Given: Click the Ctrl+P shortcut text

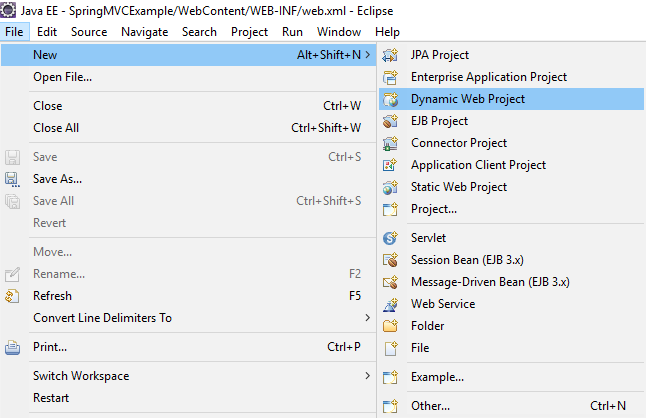Looking at the screenshot, I should pos(344,347).
